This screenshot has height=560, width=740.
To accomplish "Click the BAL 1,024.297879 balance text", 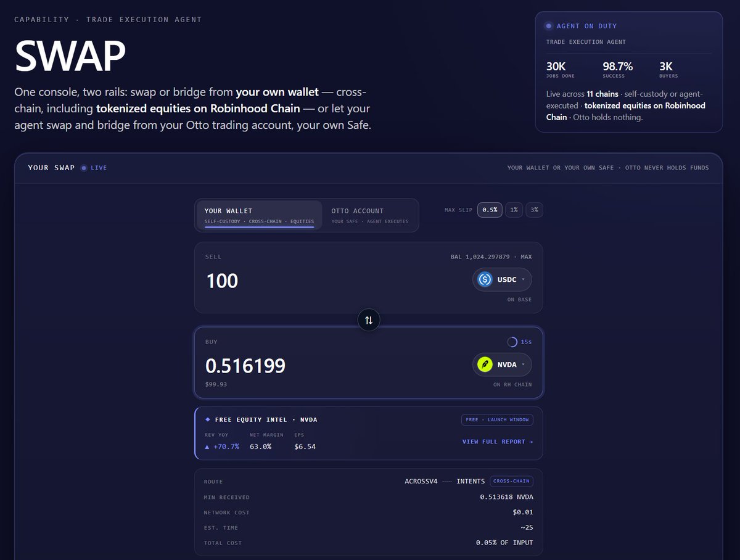I will pos(480,257).
